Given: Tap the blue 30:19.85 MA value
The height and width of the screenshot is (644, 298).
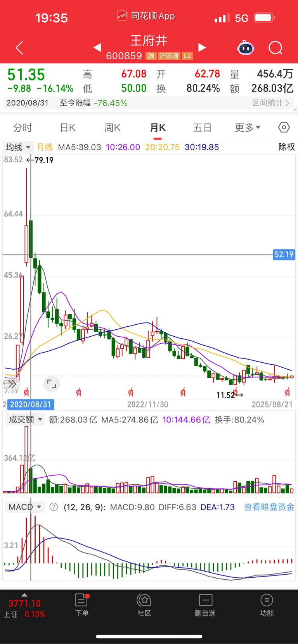Looking at the screenshot, I should [x=202, y=147].
